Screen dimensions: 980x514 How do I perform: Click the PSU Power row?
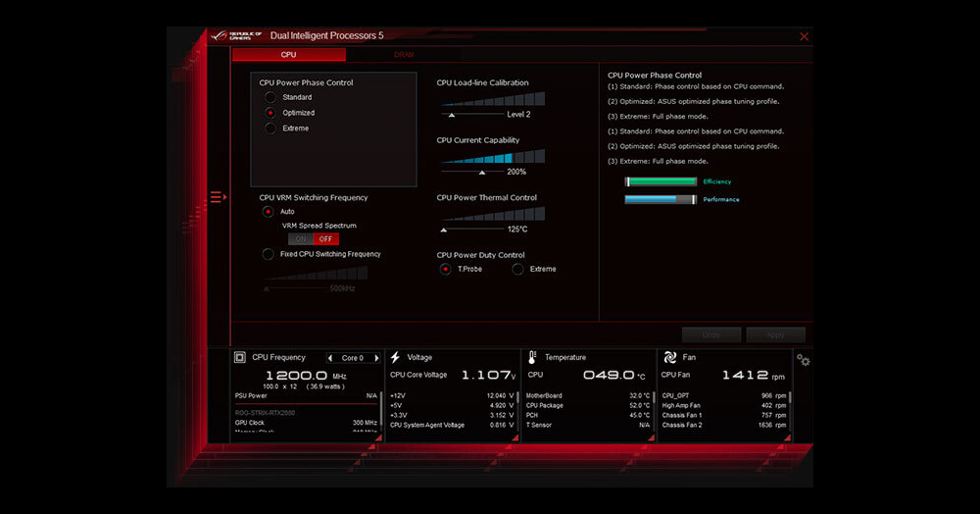(x=306, y=396)
